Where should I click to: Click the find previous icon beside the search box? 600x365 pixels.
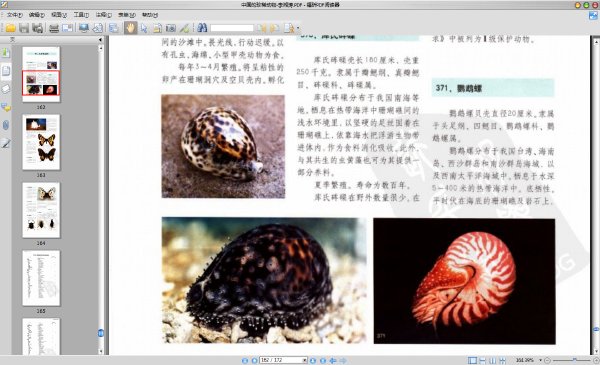click(x=262, y=28)
